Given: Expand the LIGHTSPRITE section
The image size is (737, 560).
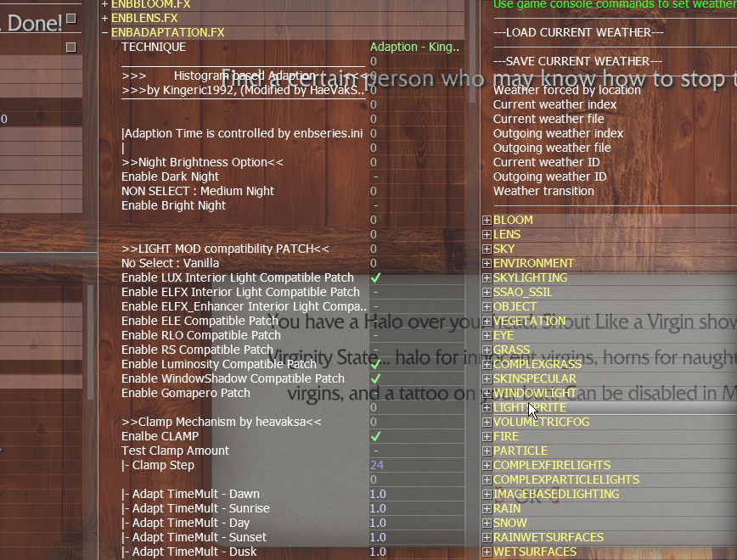Looking at the screenshot, I should pyautogui.click(x=487, y=408).
